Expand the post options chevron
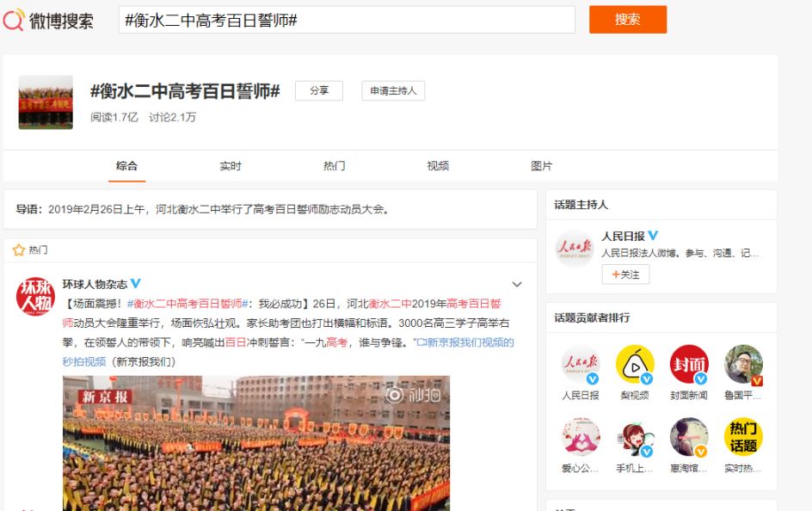Screen dimensions: 812x511 pyautogui.click(x=517, y=284)
